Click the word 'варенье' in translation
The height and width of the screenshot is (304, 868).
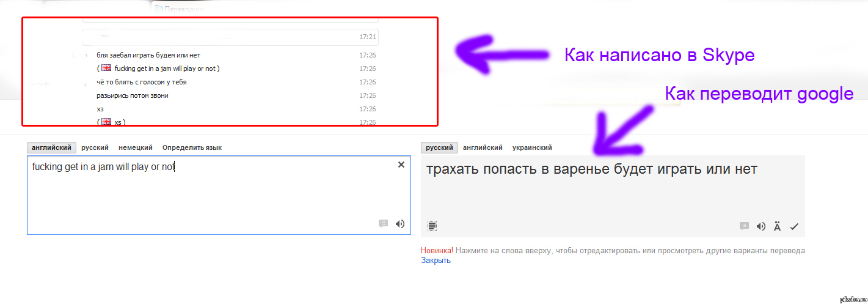[x=582, y=169]
